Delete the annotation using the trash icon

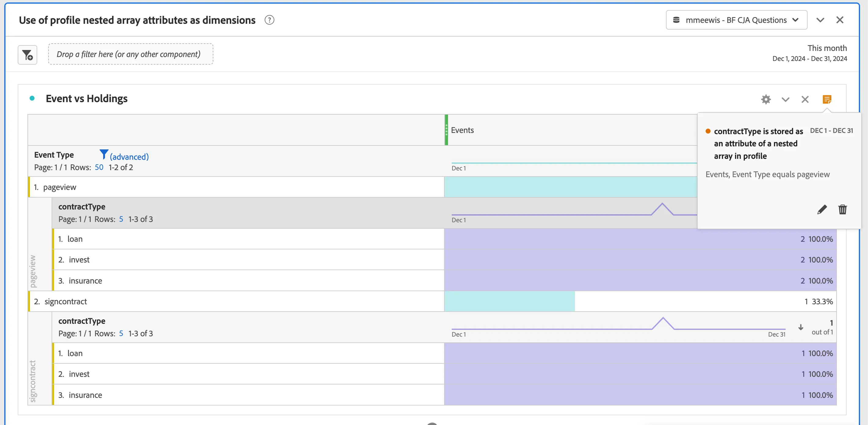[x=842, y=209]
